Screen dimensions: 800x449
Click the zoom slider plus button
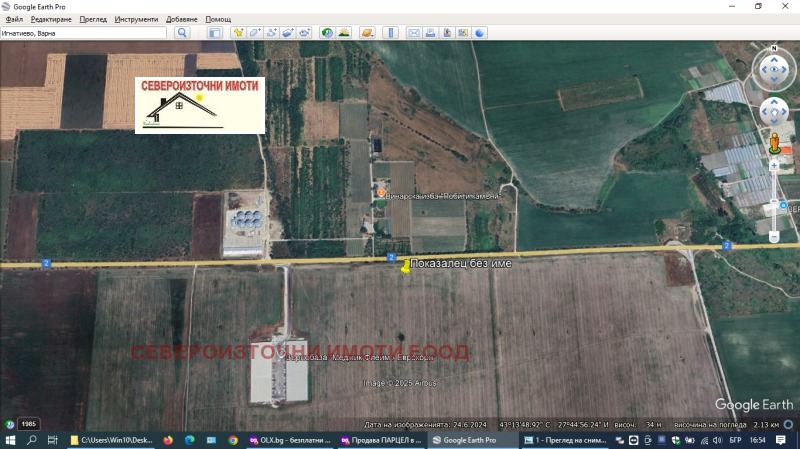pos(775,163)
